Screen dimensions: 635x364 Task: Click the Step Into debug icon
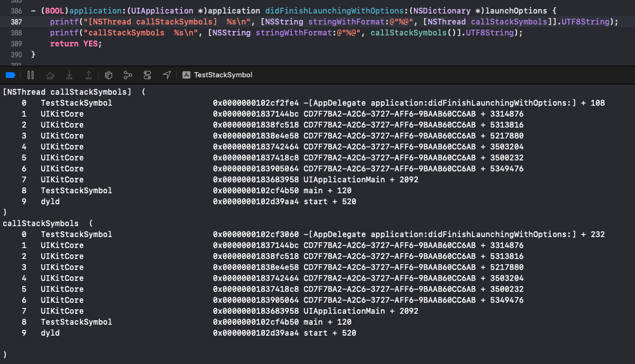tap(69, 75)
